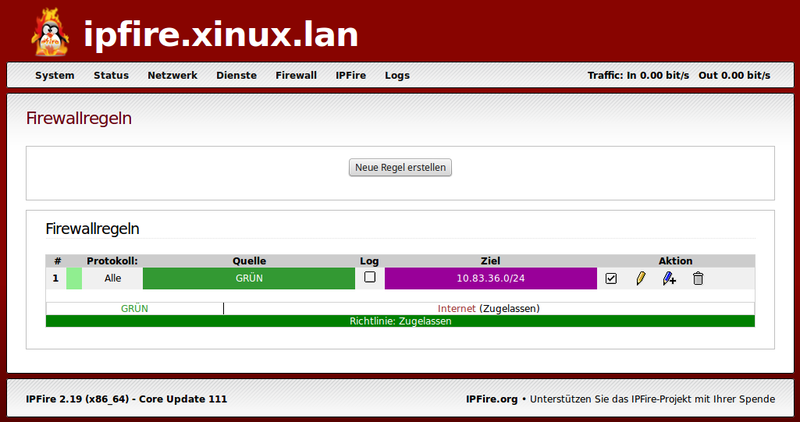
Task: Expand the Netzwerk menu
Action: [x=172, y=75]
